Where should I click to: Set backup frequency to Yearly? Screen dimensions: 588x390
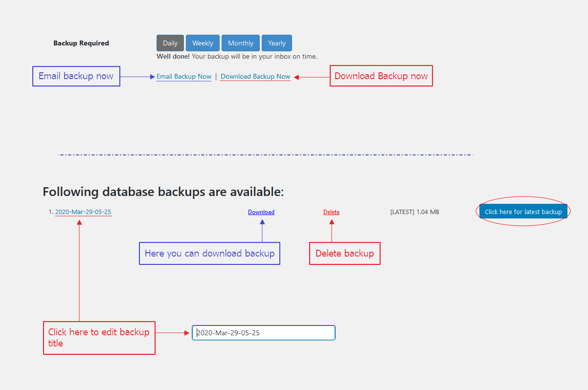[277, 43]
